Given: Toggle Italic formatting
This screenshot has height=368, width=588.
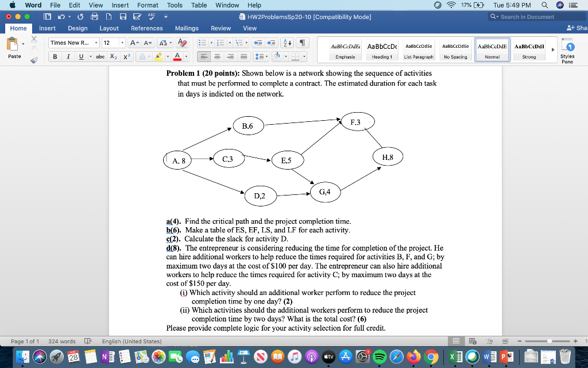Looking at the screenshot, I should point(68,57).
